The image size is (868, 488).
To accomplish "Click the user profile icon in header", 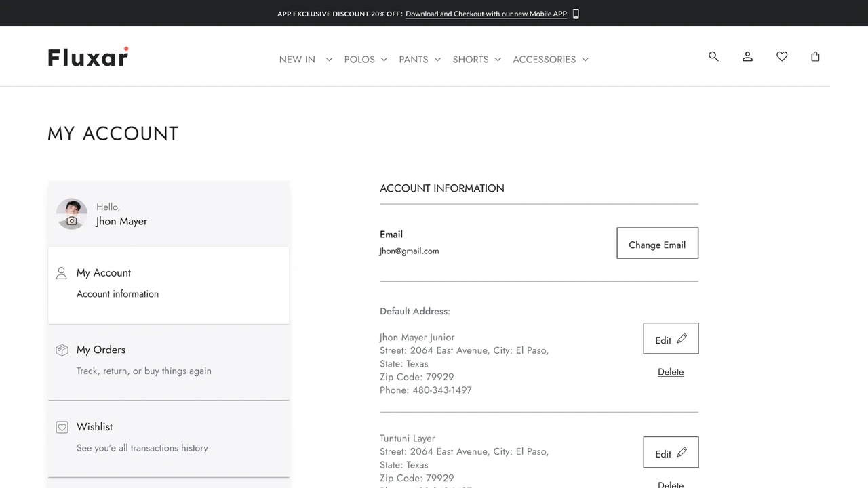I will pos(747,56).
